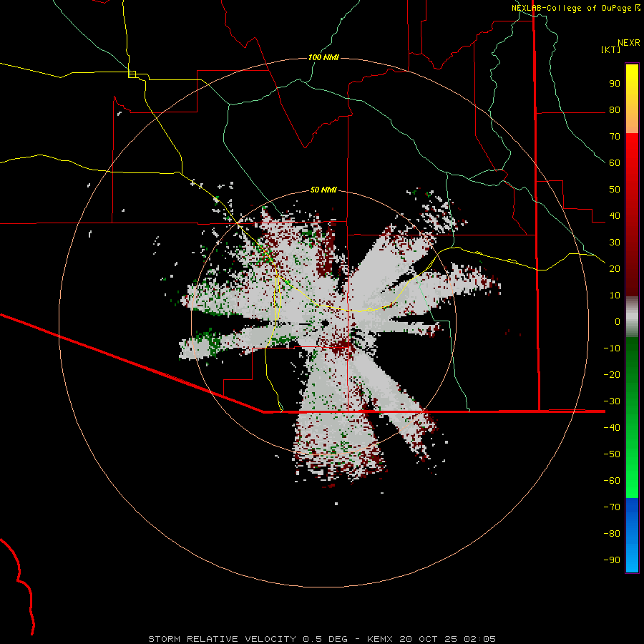Click the [KT] units label
Screen dimensions: 644x644
coord(611,49)
